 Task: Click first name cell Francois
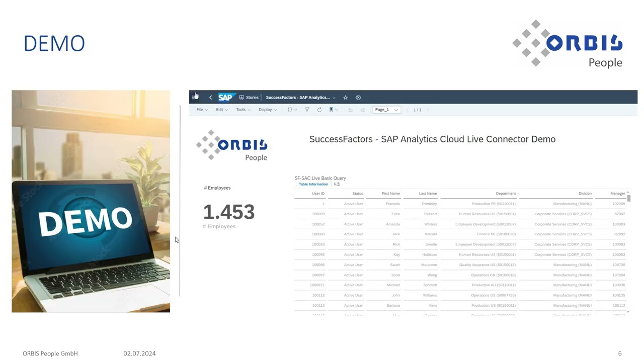(393, 204)
